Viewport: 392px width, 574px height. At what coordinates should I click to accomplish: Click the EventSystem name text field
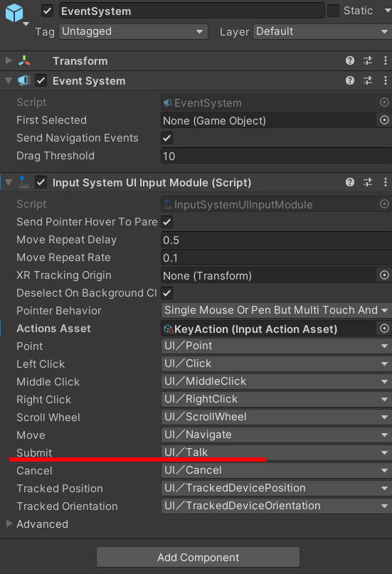coord(192,11)
